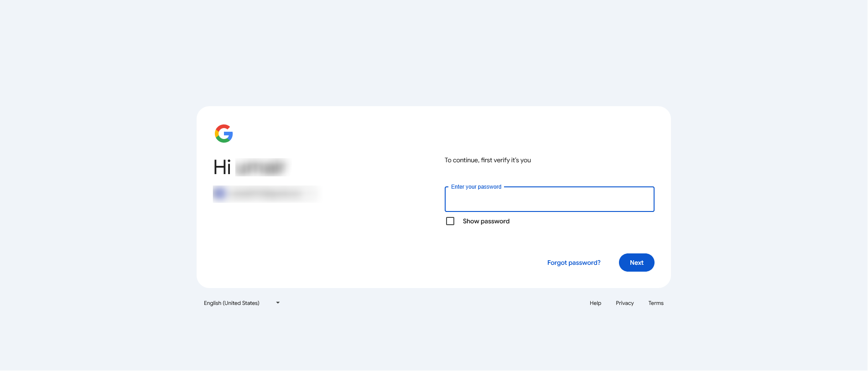Click the gray page background outside the card
868x371 pixels.
point(91,182)
